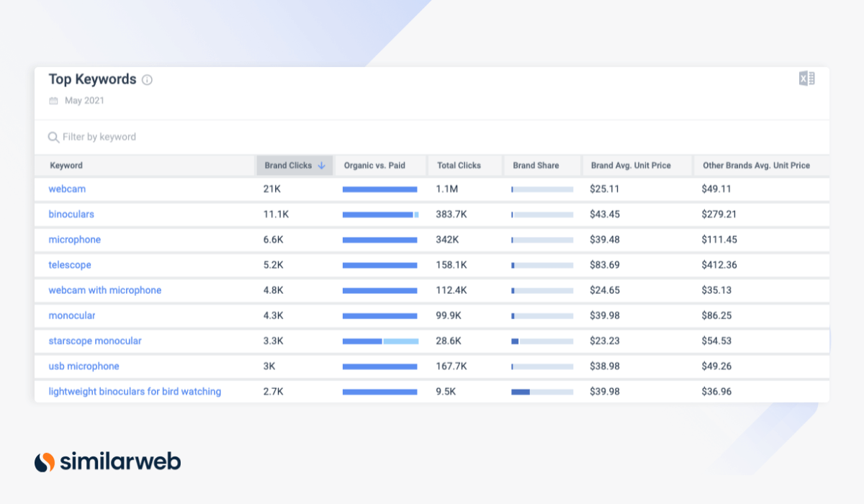Sort by the Keyword column header
The width and height of the screenshot is (864, 504).
(x=66, y=166)
